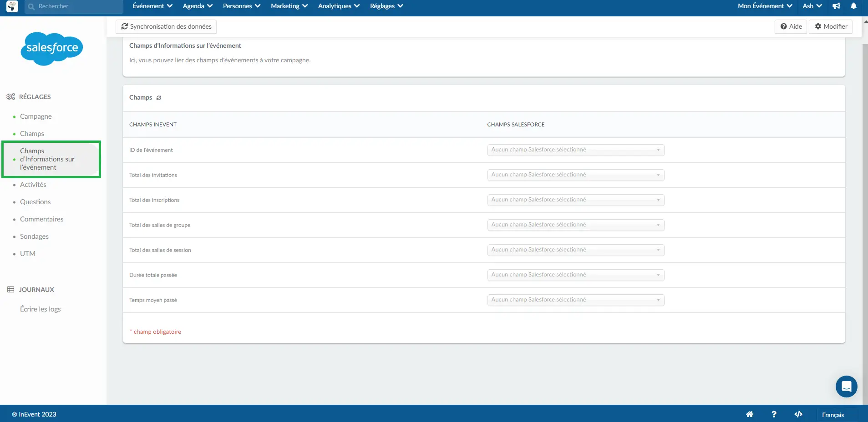
Task: Select Champs d'Informations sur l'événement sidebar item
Action: (x=51, y=159)
